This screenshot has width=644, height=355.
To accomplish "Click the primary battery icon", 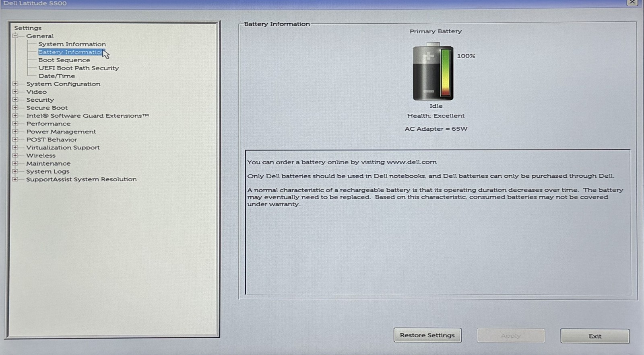I will point(433,72).
